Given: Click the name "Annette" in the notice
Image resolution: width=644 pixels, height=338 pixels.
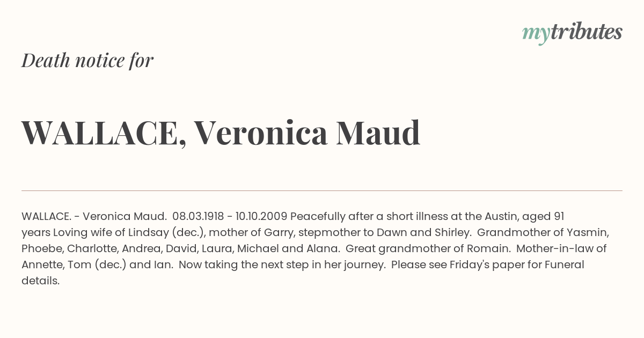Looking at the screenshot, I should [x=41, y=264].
